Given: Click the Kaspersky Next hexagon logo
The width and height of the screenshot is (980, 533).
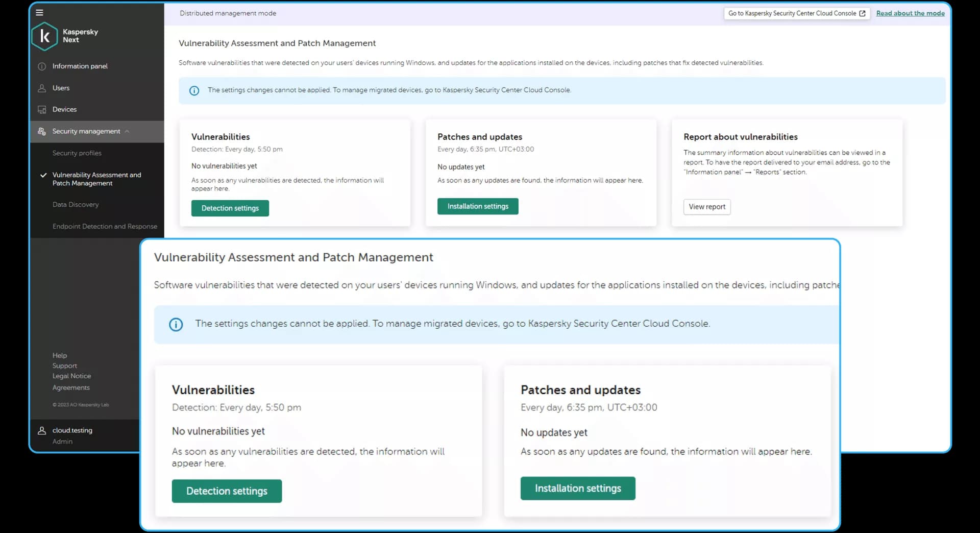Looking at the screenshot, I should point(44,36).
